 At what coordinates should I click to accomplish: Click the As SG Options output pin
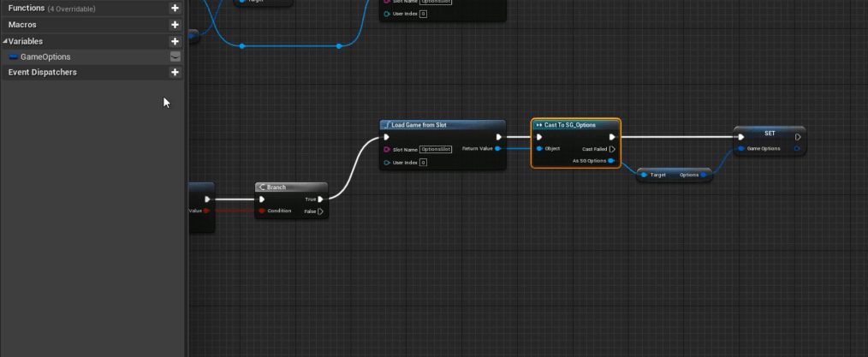coord(610,161)
